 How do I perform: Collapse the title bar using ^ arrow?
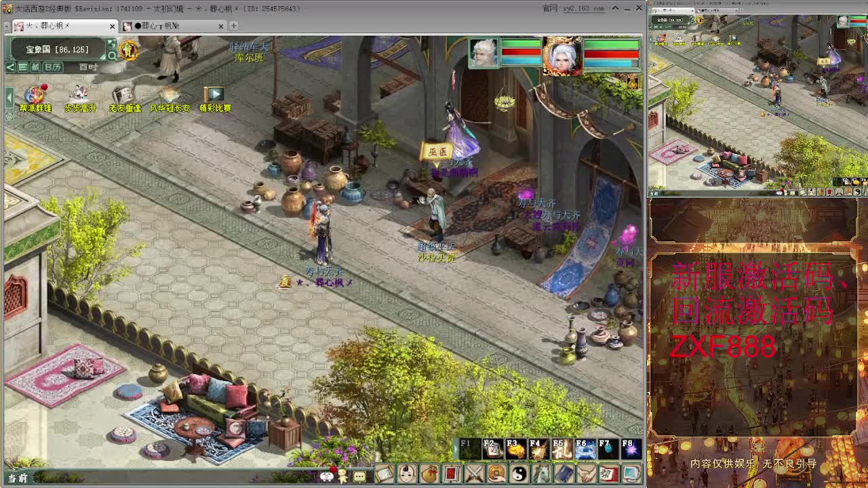coord(615,8)
